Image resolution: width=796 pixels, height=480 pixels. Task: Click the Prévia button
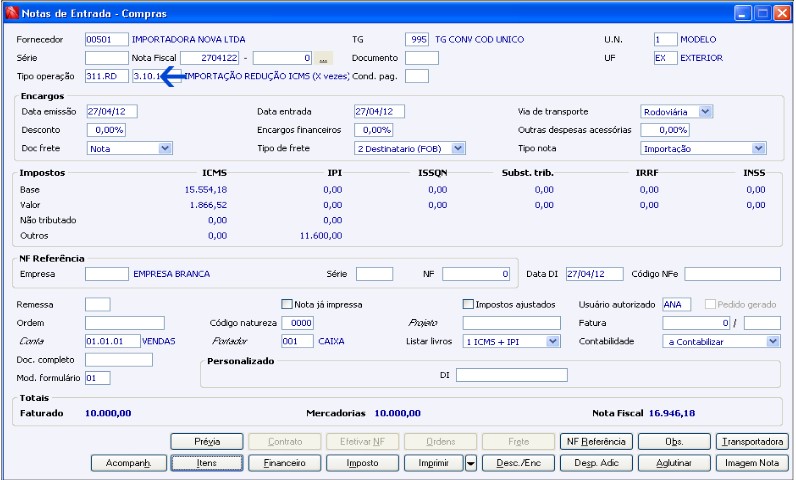tap(206, 441)
